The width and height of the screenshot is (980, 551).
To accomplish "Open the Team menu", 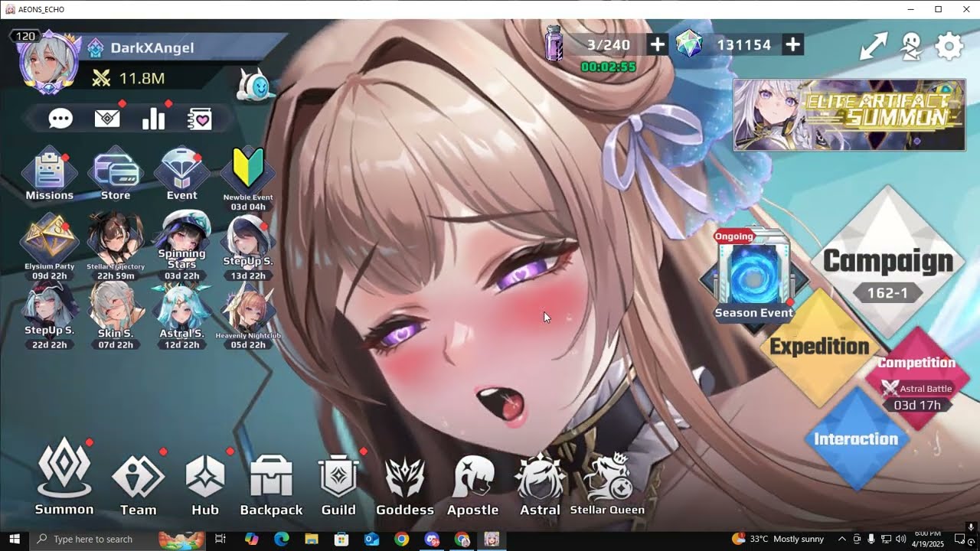I will (x=139, y=484).
